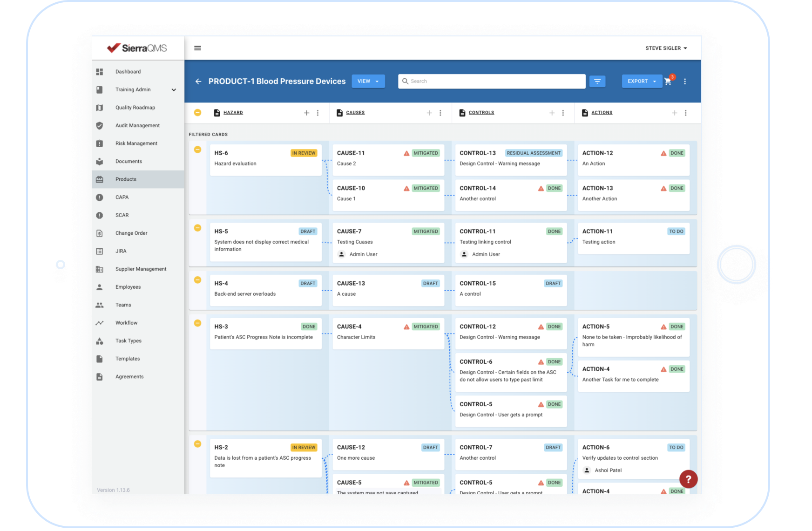
Task: Click the SierraQMS logo
Action: [x=137, y=48]
